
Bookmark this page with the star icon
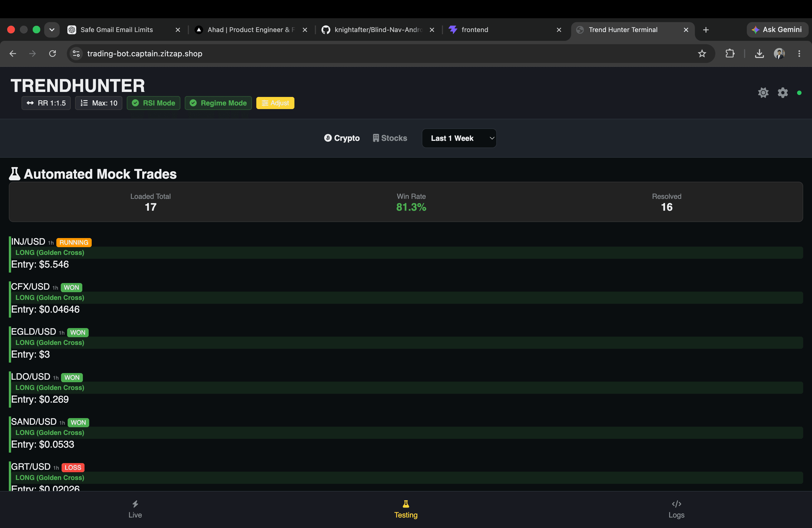[x=702, y=54]
